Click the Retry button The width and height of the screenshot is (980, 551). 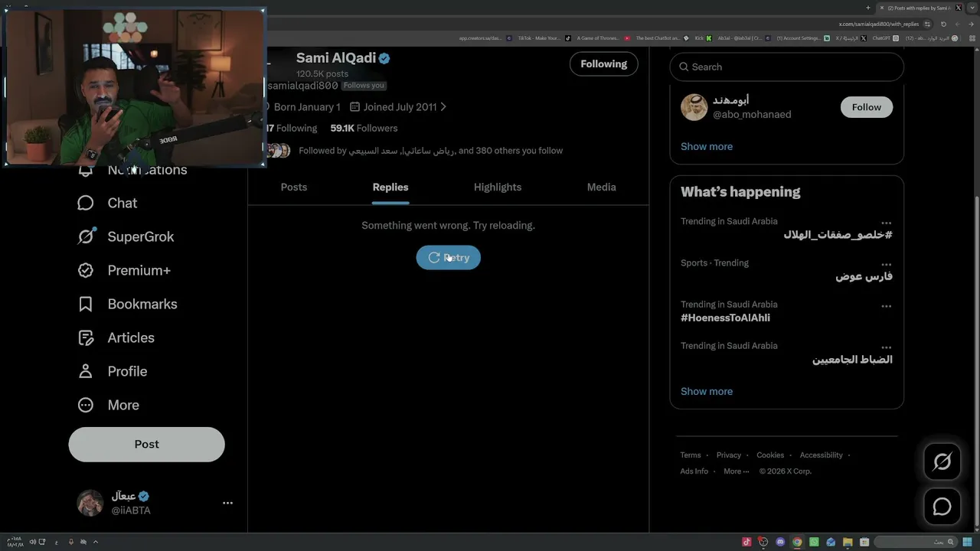tap(449, 258)
